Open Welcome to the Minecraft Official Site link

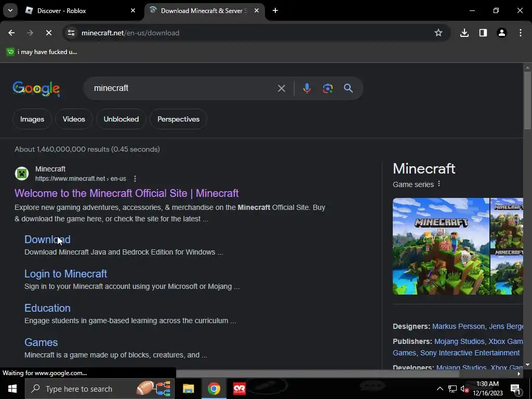click(x=127, y=193)
